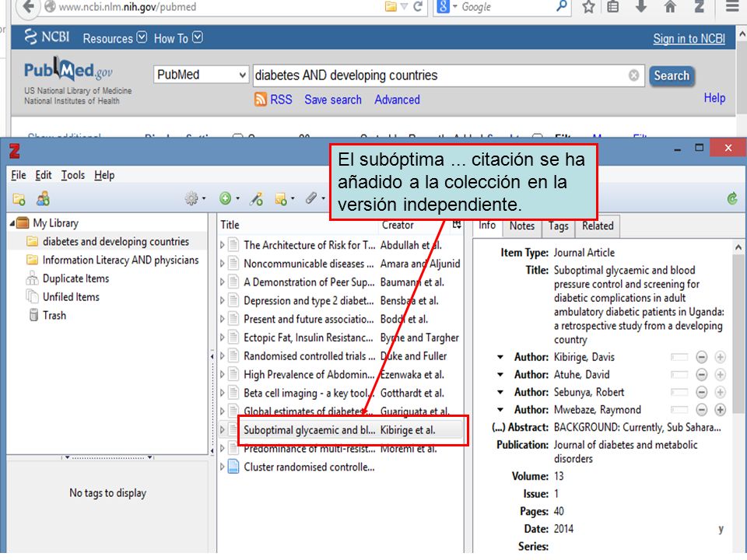Open the Zotero Help menu

click(x=104, y=175)
